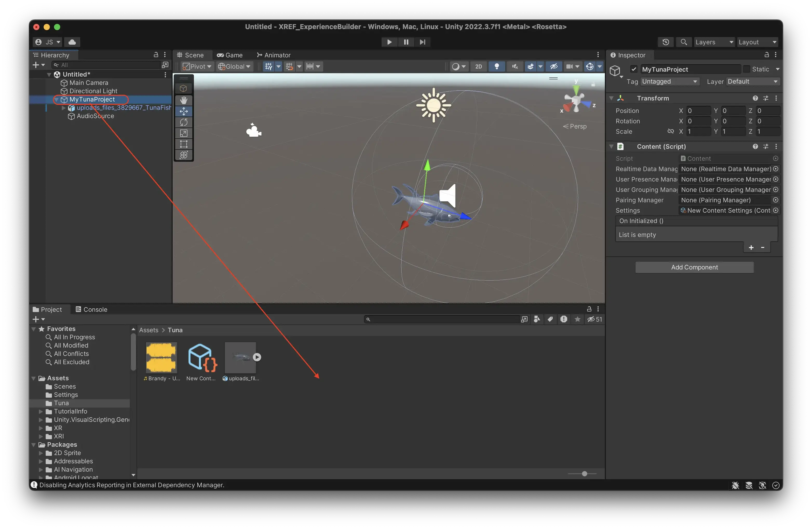Viewport: 812px width, 529px height.
Task: Open the Layers dropdown in top toolbar
Action: point(714,42)
